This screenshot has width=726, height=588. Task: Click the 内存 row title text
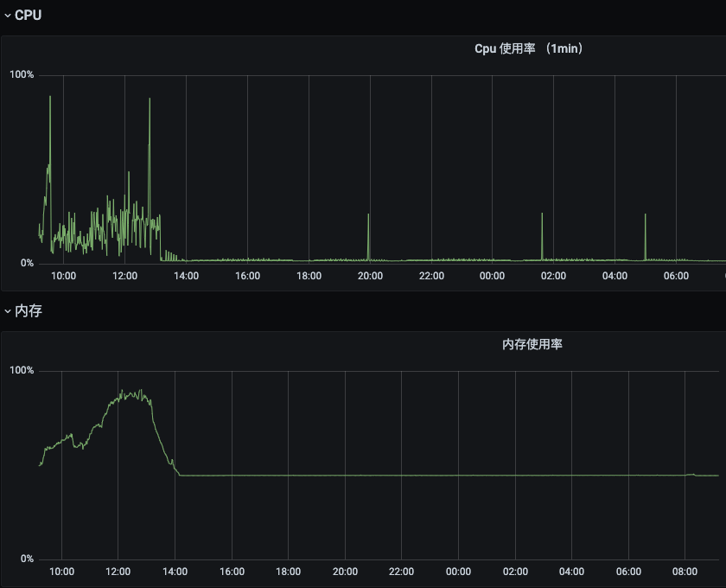[x=29, y=310]
